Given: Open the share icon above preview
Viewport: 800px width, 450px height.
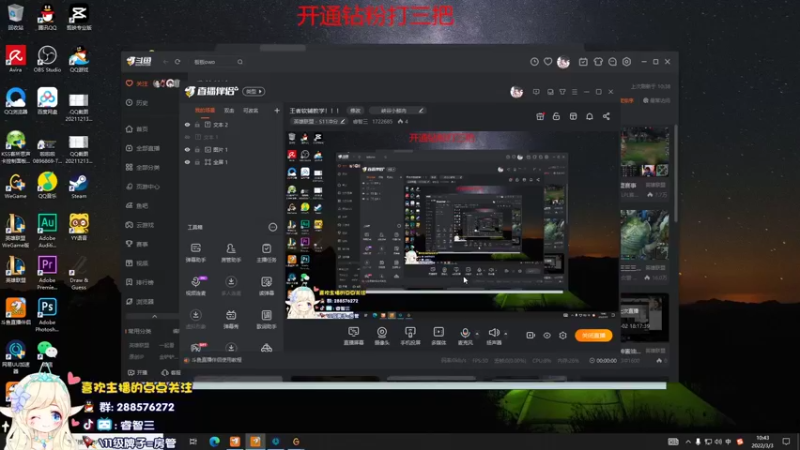Looking at the screenshot, I should coord(606,116).
